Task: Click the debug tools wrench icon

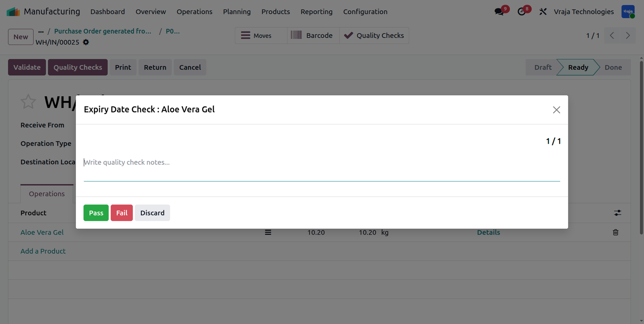Action: click(543, 12)
